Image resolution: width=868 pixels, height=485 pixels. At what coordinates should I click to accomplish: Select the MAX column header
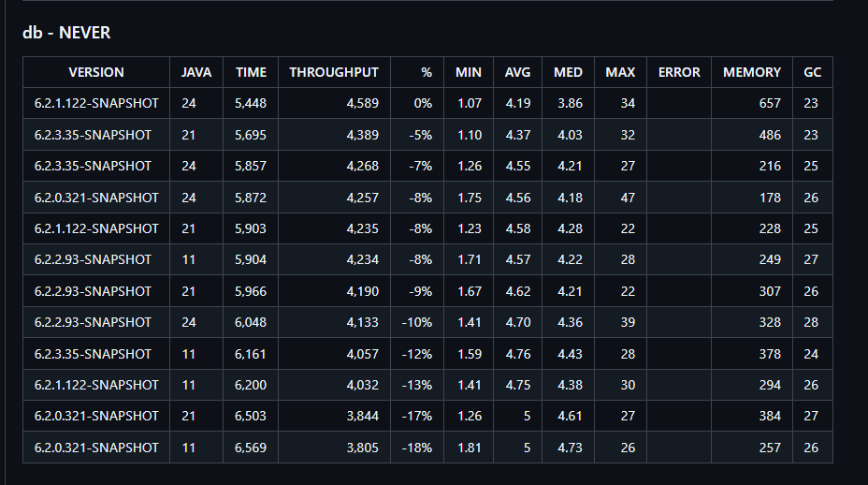(620, 72)
